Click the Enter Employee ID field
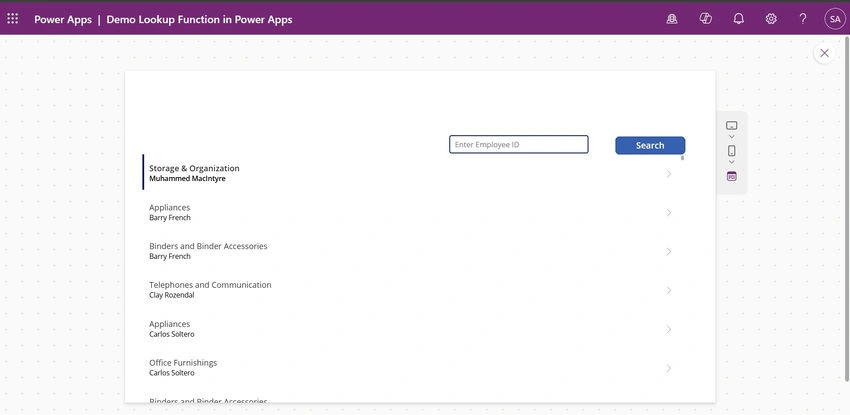The height and width of the screenshot is (415, 850). pyautogui.click(x=519, y=145)
